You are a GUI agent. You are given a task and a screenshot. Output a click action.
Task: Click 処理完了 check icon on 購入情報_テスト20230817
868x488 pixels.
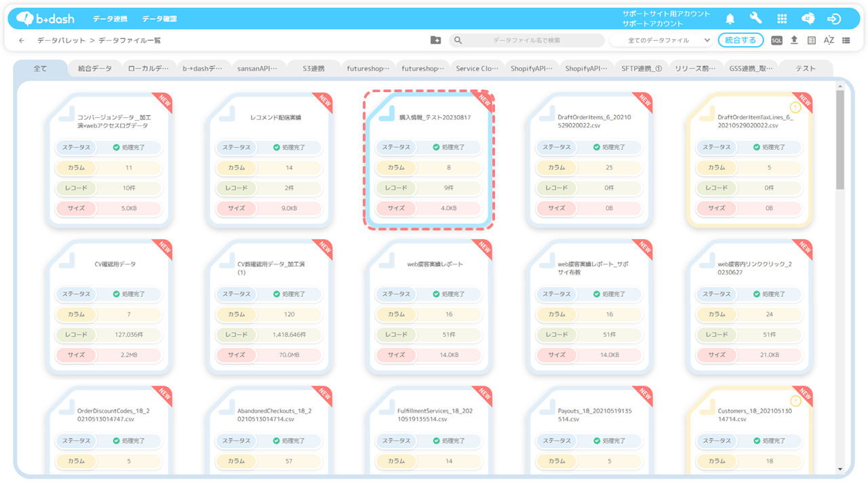(436, 147)
